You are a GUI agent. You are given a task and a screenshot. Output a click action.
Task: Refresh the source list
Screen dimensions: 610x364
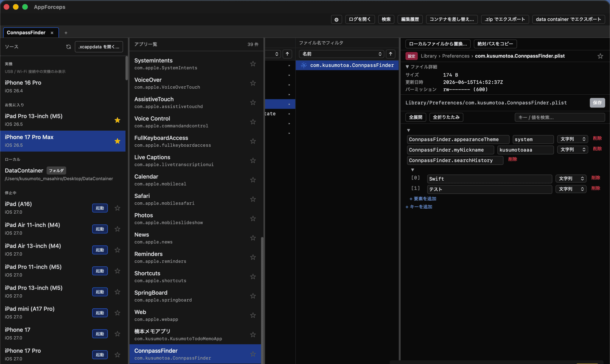point(69,47)
